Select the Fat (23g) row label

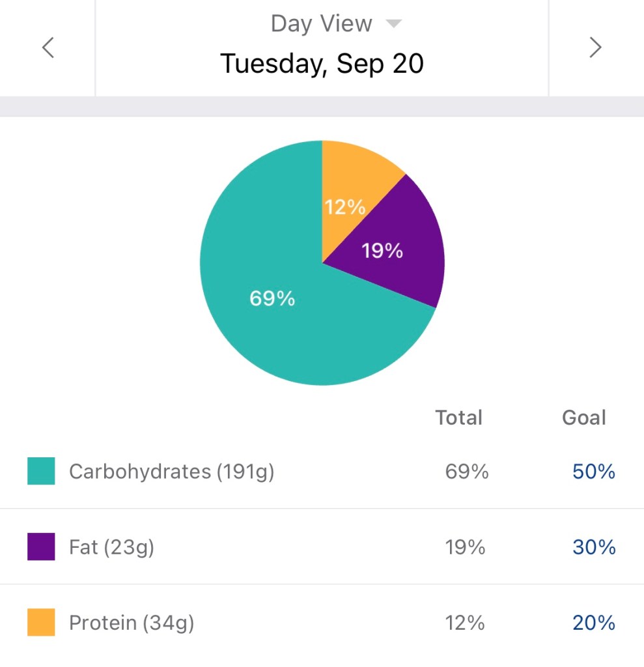pos(111,547)
